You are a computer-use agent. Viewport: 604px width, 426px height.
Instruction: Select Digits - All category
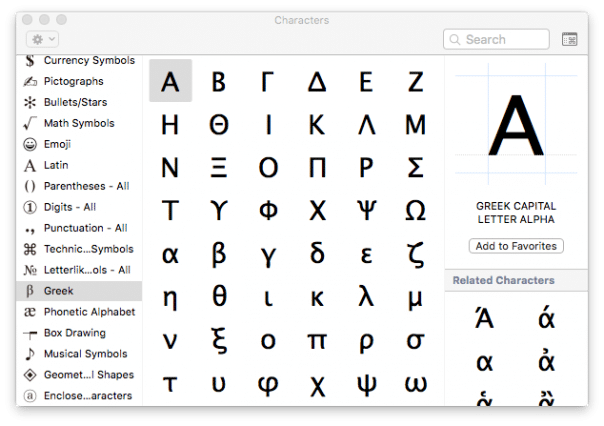(x=79, y=207)
